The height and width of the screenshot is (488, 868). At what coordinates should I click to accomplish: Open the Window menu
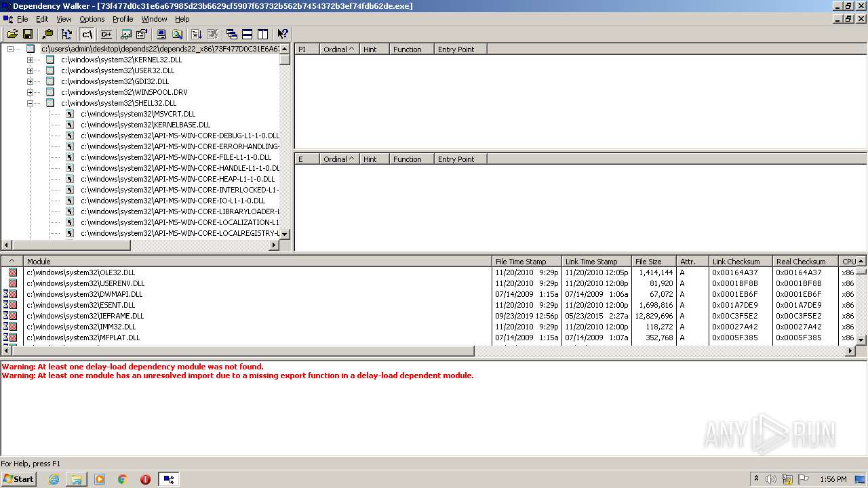154,19
